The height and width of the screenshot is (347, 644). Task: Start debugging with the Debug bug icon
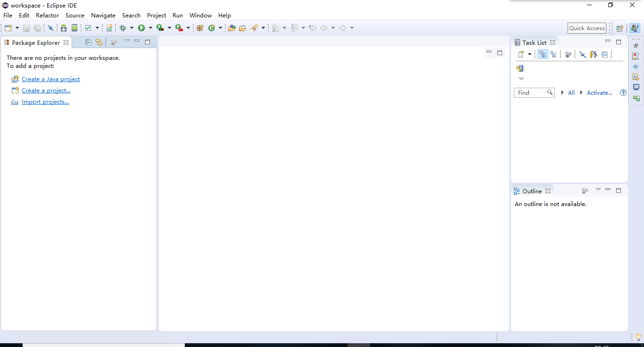(x=124, y=28)
